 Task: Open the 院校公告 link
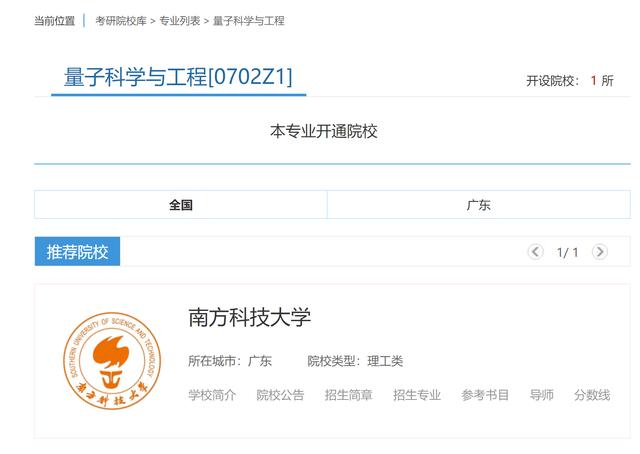click(x=280, y=395)
